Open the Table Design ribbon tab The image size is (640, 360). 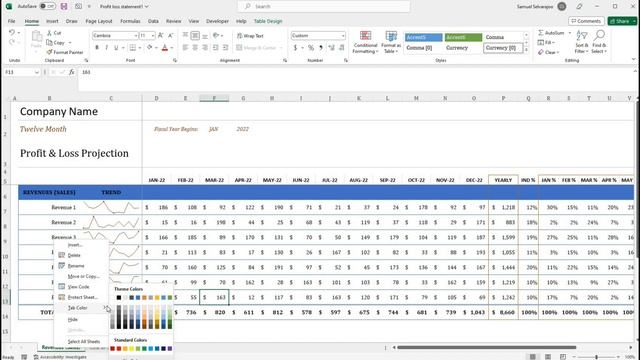(x=268, y=21)
